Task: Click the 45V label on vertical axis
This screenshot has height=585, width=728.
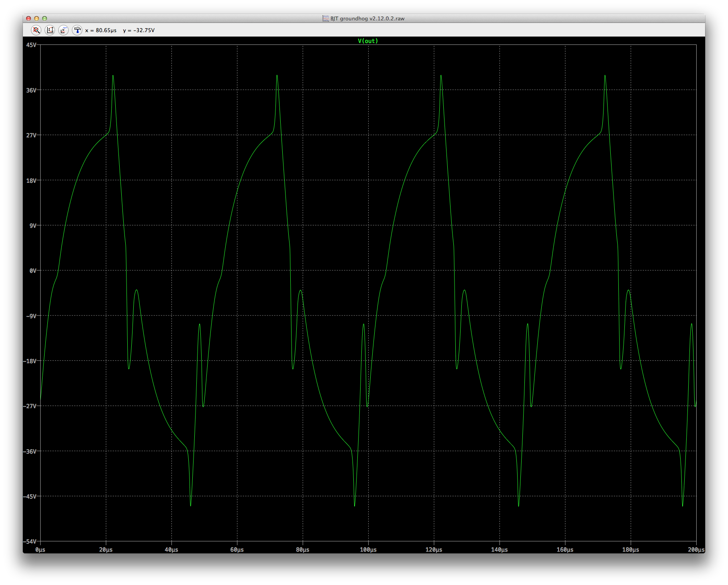Action: tap(31, 45)
